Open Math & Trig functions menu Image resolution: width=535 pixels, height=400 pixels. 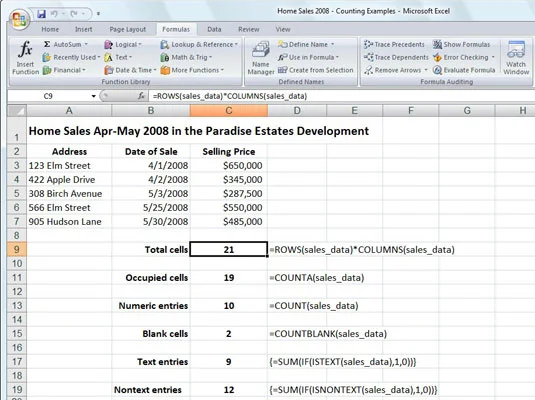(186, 57)
